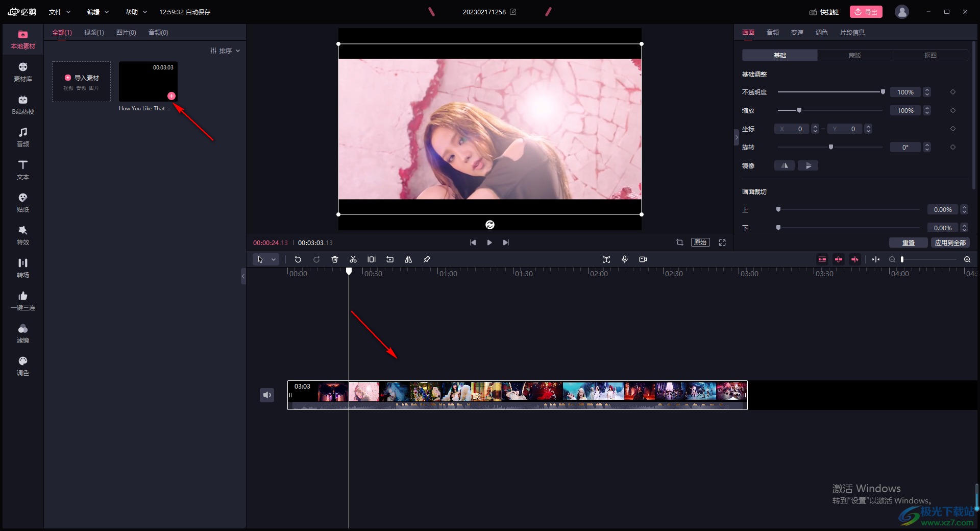Screen dimensions: 980x531
Task: Undo the last timeline action
Action: pos(298,259)
